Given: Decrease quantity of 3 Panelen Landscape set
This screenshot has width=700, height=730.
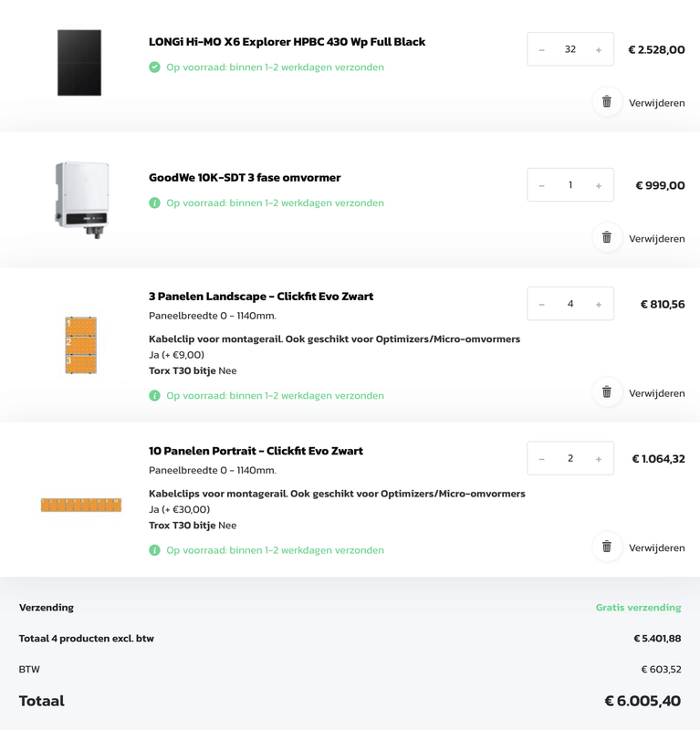Looking at the screenshot, I should click(x=542, y=304).
